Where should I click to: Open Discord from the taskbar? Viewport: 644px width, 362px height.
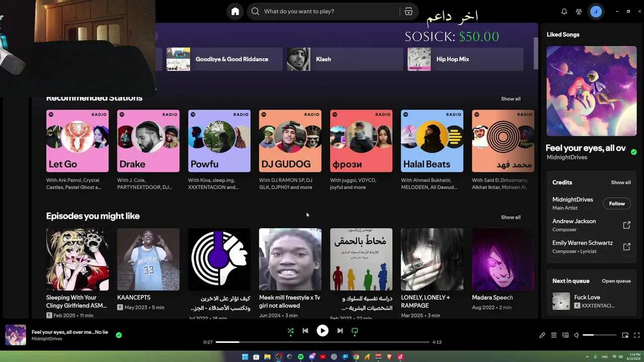coord(311,357)
